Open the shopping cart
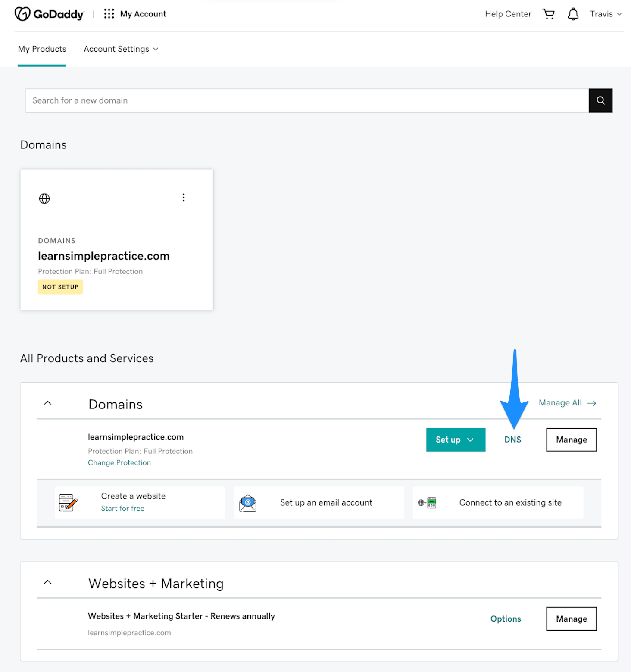This screenshot has height=672, width=631. (548, 14)
